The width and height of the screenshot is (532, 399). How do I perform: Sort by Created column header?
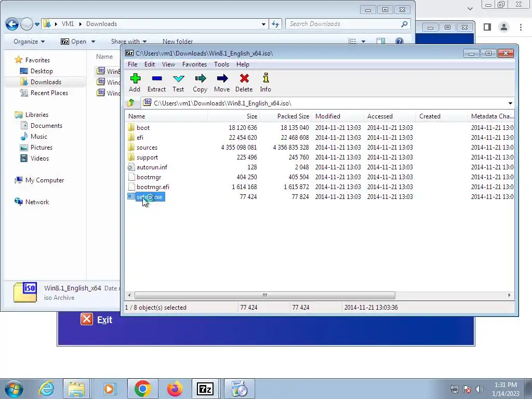point(442,116)
